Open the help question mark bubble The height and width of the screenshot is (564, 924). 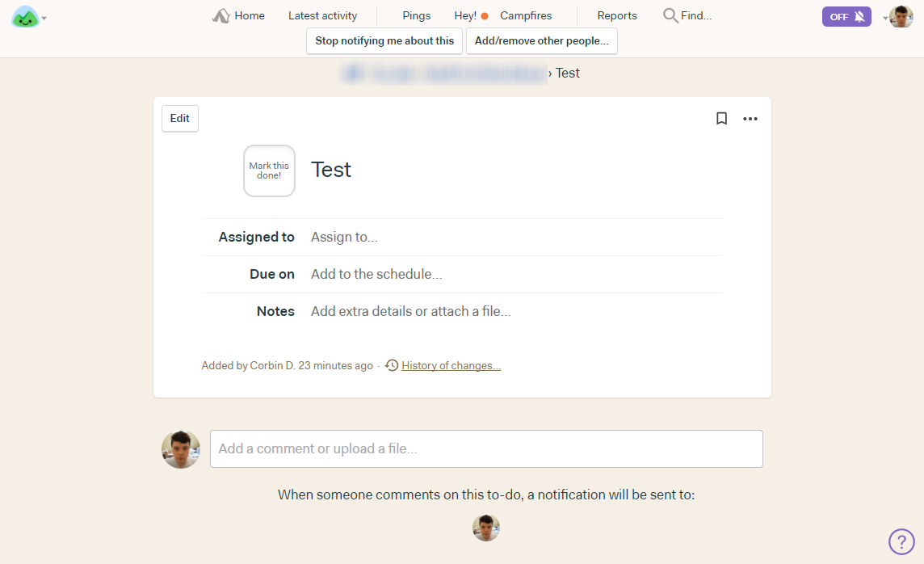pyautogui.click(x=902, y=541)
